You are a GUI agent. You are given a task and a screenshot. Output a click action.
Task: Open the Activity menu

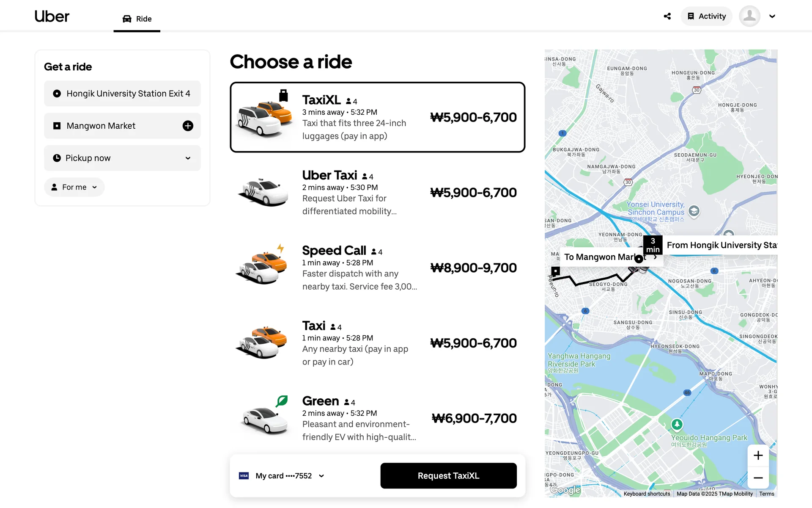click(706, 17)
